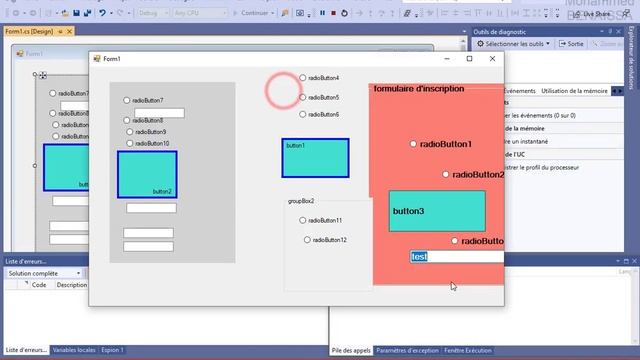Click the 'groupBox2' label

tap(301, 201)
